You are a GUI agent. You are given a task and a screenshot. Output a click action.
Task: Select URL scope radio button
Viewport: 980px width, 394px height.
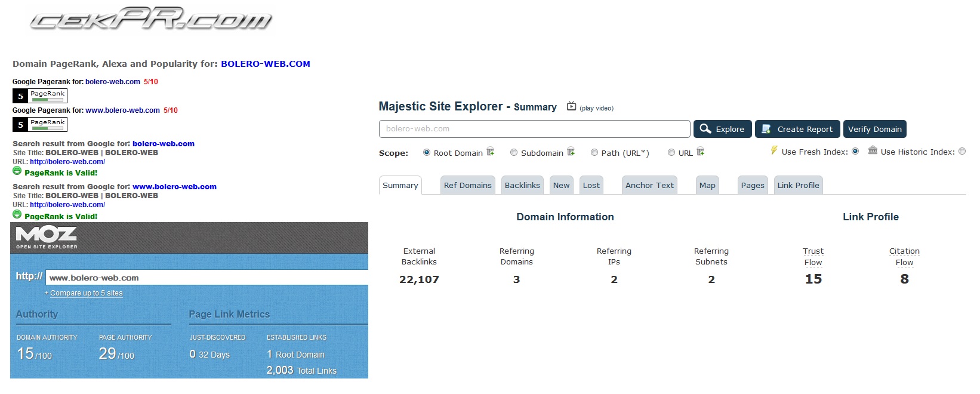[x=671, y=152]
